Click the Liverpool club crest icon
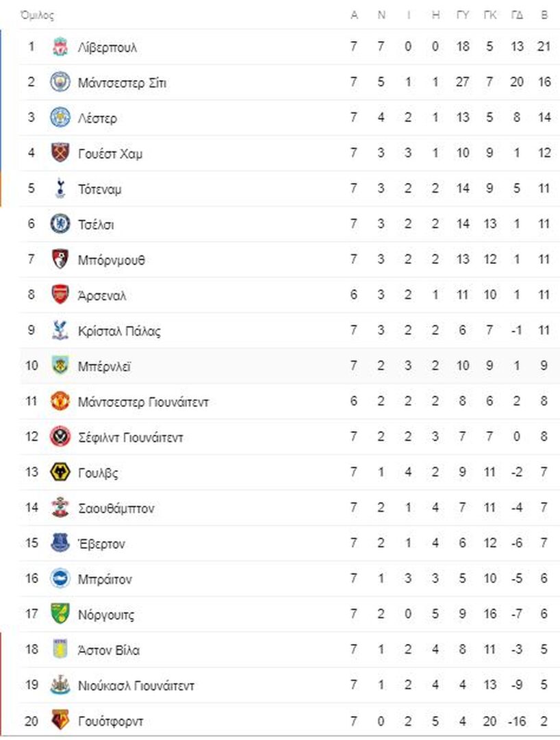 point(60,47)
